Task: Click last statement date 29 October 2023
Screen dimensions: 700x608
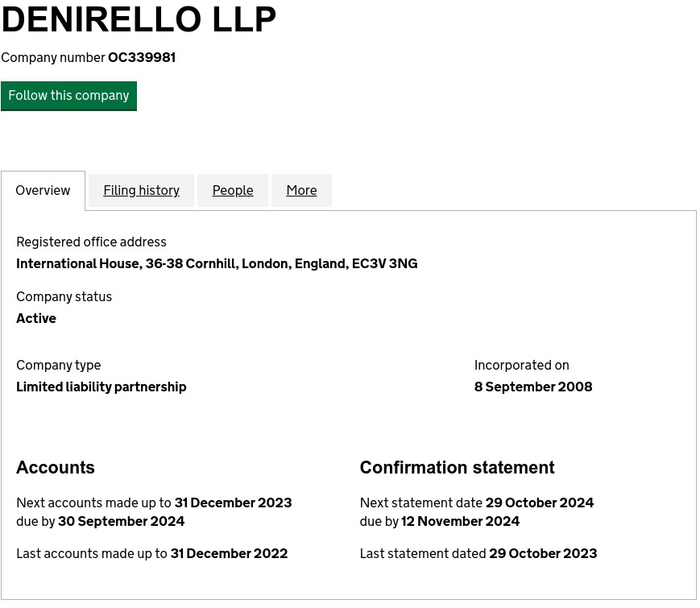Action: tap(543, 554)
